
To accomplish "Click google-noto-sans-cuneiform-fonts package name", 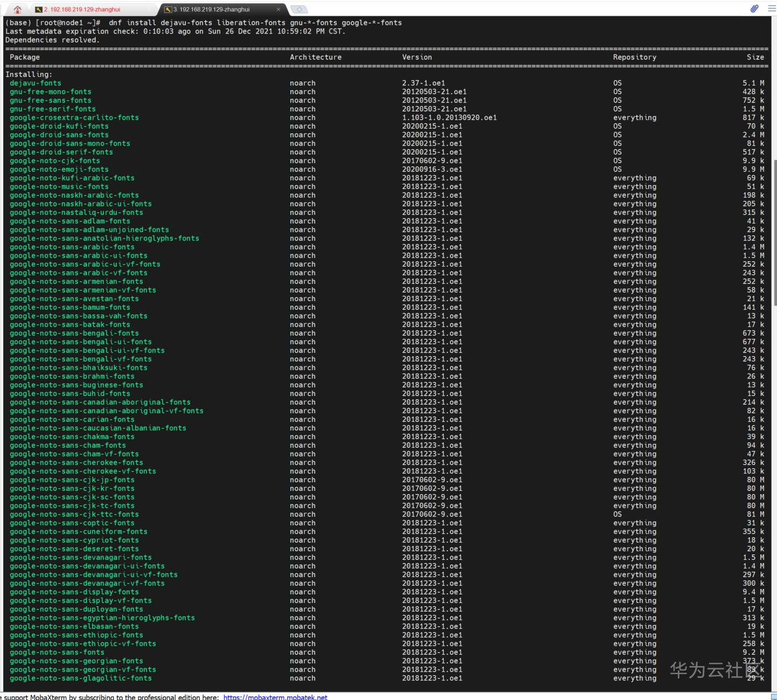I will 79,531.
